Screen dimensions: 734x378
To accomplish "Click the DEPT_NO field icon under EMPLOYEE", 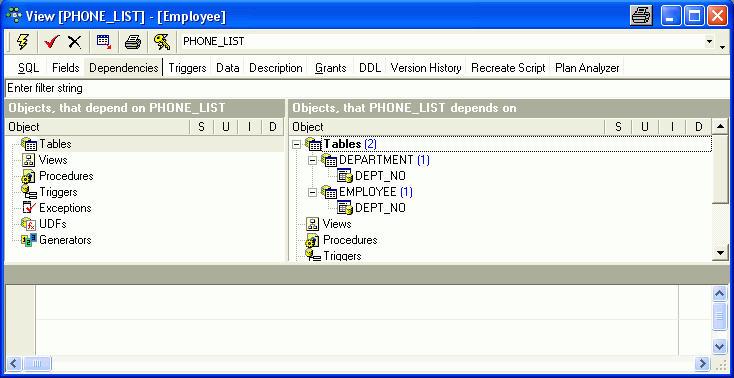I will point(345,208).
